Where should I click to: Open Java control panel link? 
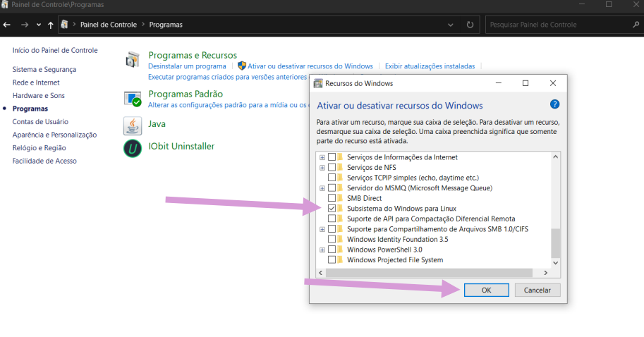click(157, 123)
